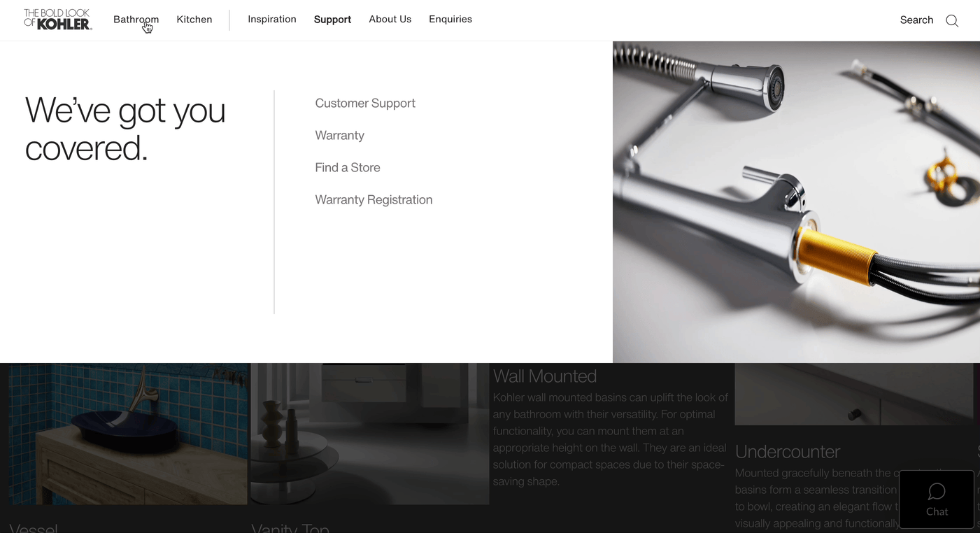Open Warranty Registration page
The image size is (980, 533).
[x=374, y=200]
